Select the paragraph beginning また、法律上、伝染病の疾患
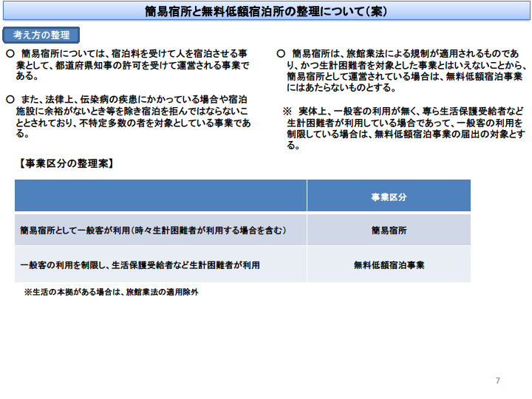Screen dimensions: 532x399 pyautogui.click(x=129, y=117)
